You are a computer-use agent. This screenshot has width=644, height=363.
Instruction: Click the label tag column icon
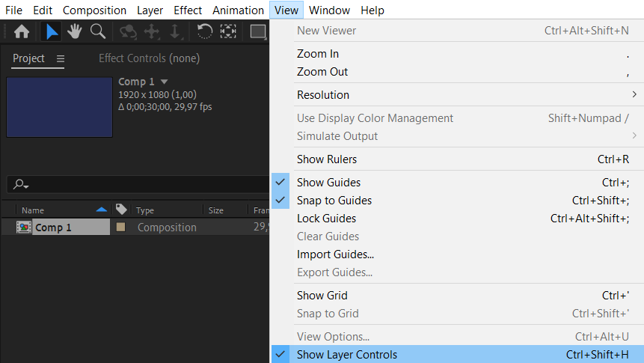click(x=121, y=210)
